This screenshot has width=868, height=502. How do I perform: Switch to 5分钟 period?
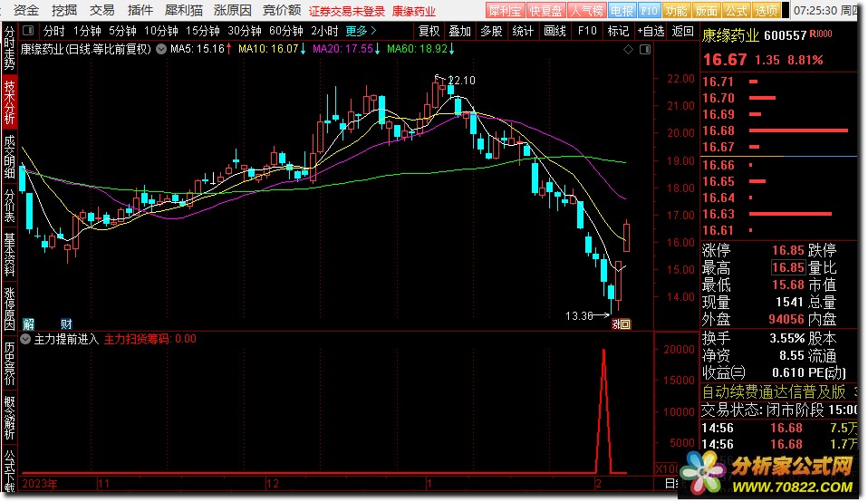122,31
